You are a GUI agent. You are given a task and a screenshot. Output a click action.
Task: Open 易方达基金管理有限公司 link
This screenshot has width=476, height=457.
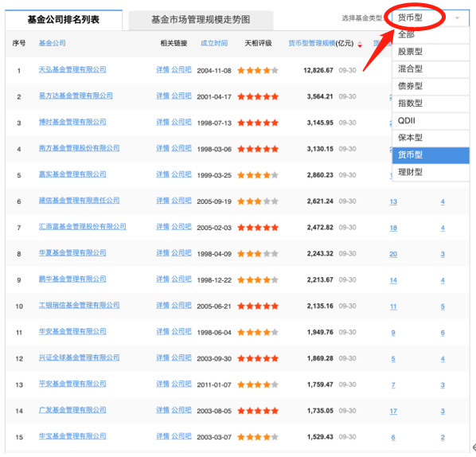click(x=76, y=96)
